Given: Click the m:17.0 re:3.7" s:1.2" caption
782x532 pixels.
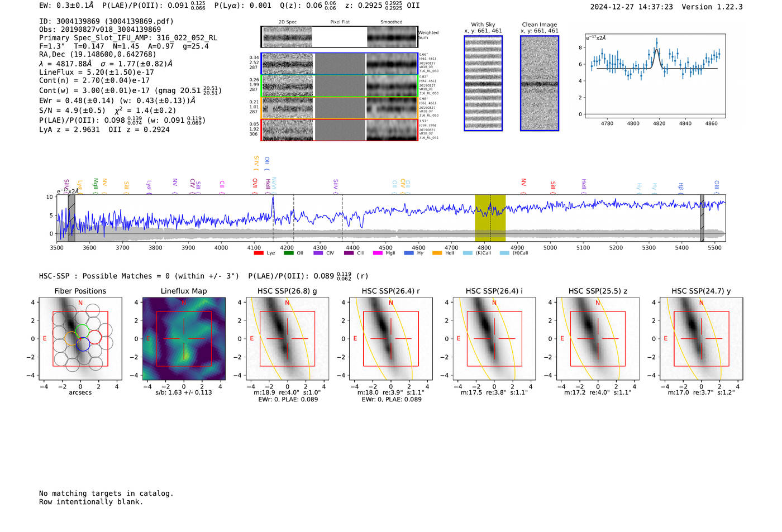Looking at the screenshot, I should [x=702, y=392].
